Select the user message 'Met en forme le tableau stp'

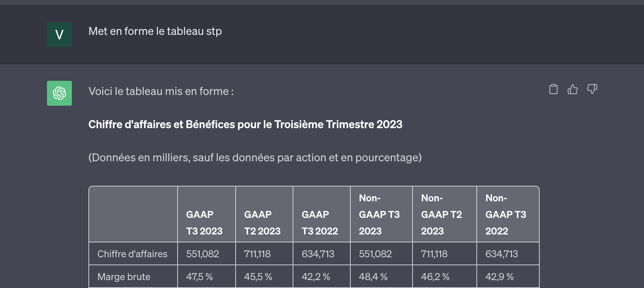tap(155, 31)
